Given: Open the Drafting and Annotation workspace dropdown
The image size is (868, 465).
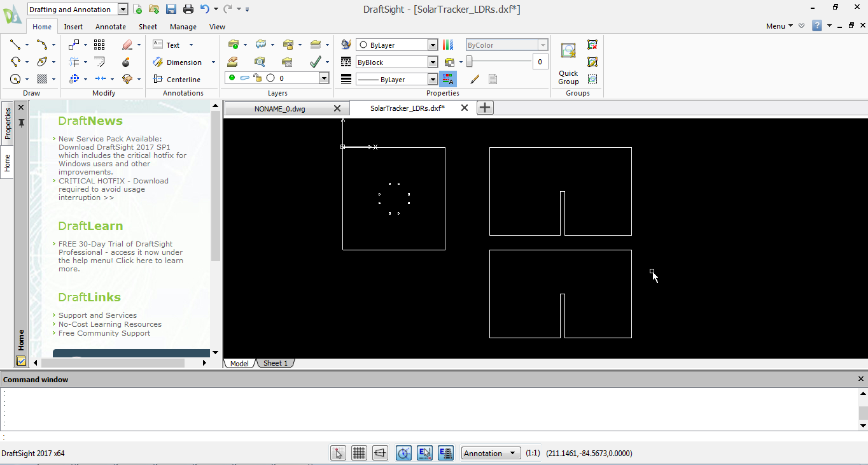Looking at the screenshot, I should coord(122,10).
